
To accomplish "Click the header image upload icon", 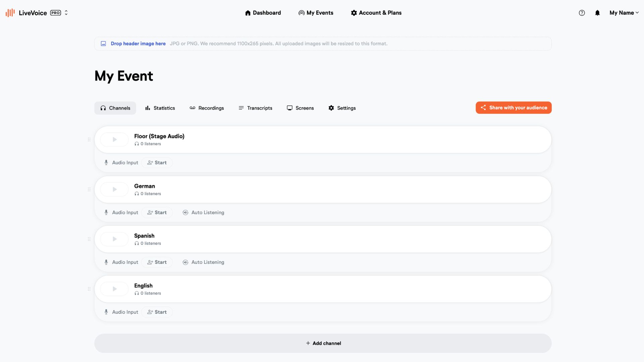I will click(103, 44).
